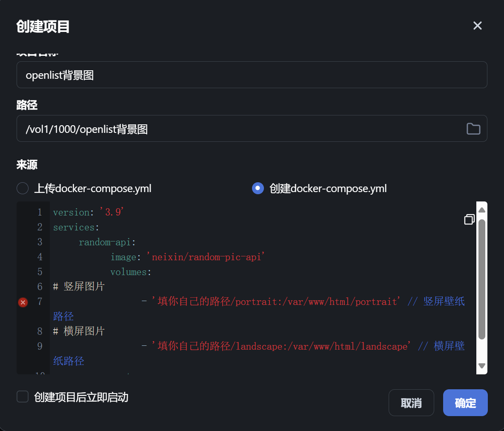Click the landscape volume path line
Image resolution: width=504 pixels, height=431 pixels.
coord(259,353)
